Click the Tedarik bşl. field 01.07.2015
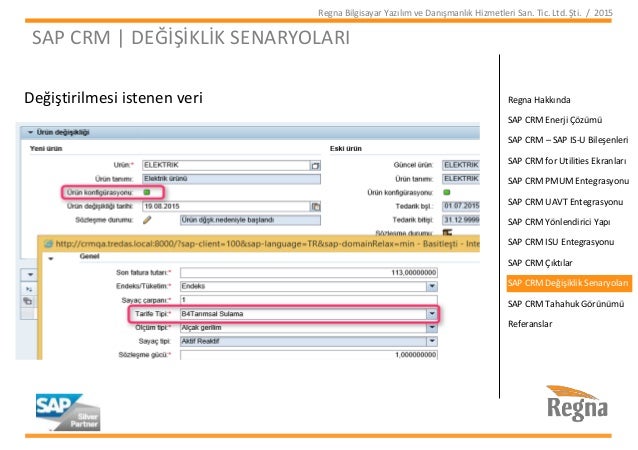The width and height of the screenshot is (638, 450). point(461,206)
